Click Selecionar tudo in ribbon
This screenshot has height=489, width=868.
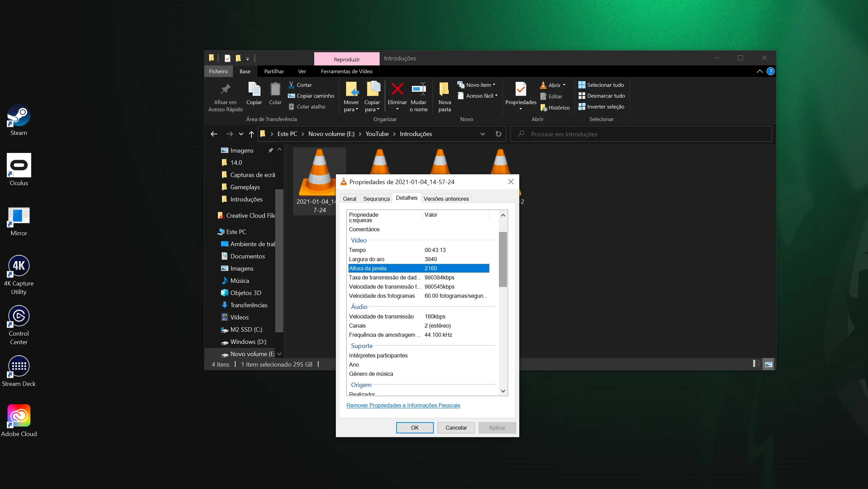coord(601,85)
